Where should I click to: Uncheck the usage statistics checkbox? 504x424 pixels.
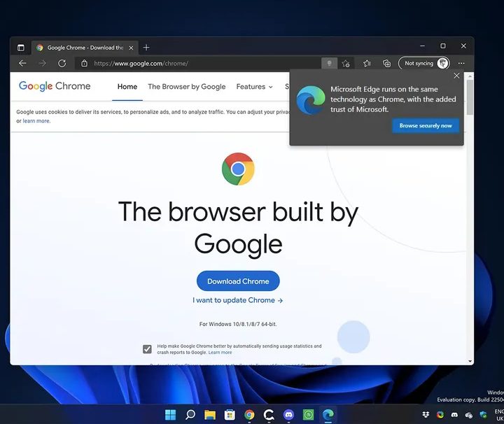click(x=147, y=349)
